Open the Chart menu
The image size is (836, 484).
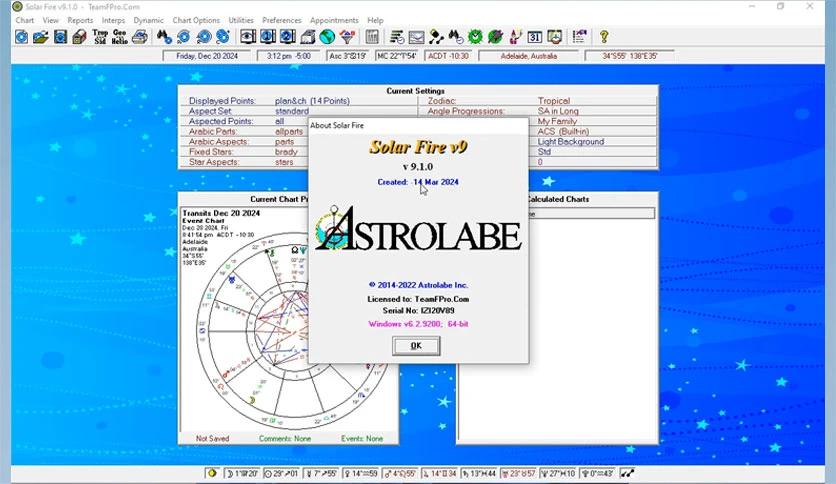[25, 20]
